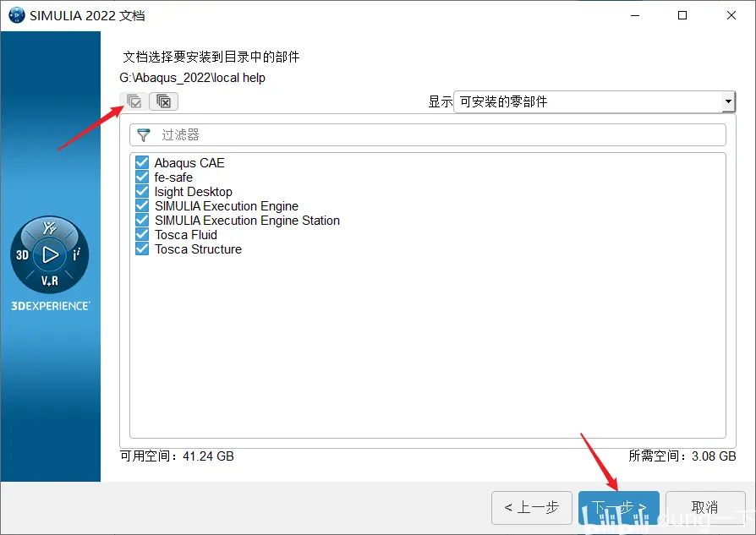
Task: Click the 所需空间 3.08 GB text
Action: coord(682,456)
